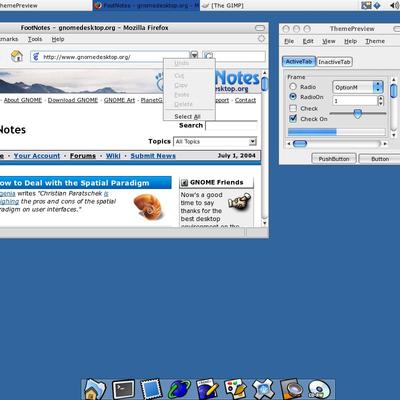
Task: Click the monitor tray icon in top panel
Action: coord(366,5)
